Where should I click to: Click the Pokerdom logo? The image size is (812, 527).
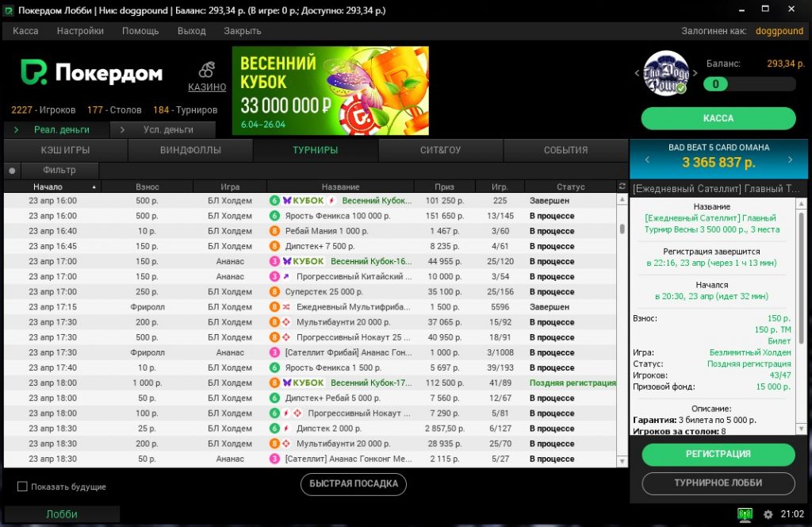click(x=91, y=72)
